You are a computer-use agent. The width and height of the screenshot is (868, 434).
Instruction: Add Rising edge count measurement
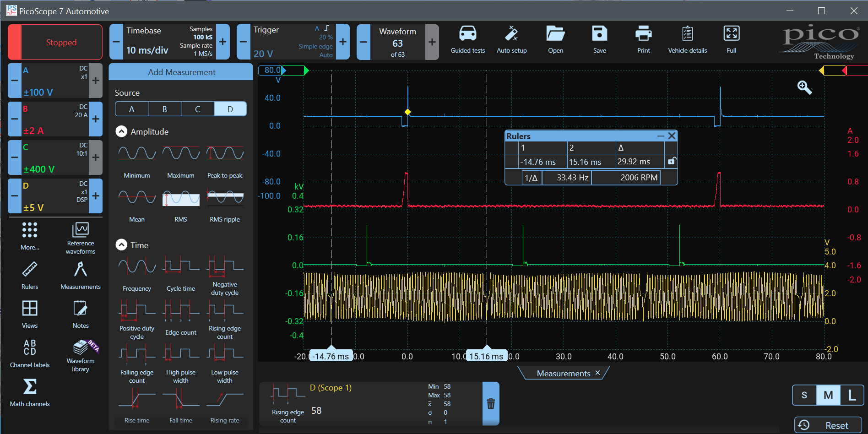[x=225, y=320]
